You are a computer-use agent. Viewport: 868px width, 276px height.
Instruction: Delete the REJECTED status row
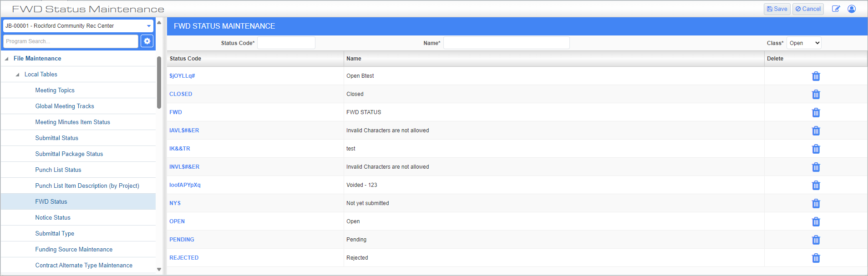coord(816,258)
